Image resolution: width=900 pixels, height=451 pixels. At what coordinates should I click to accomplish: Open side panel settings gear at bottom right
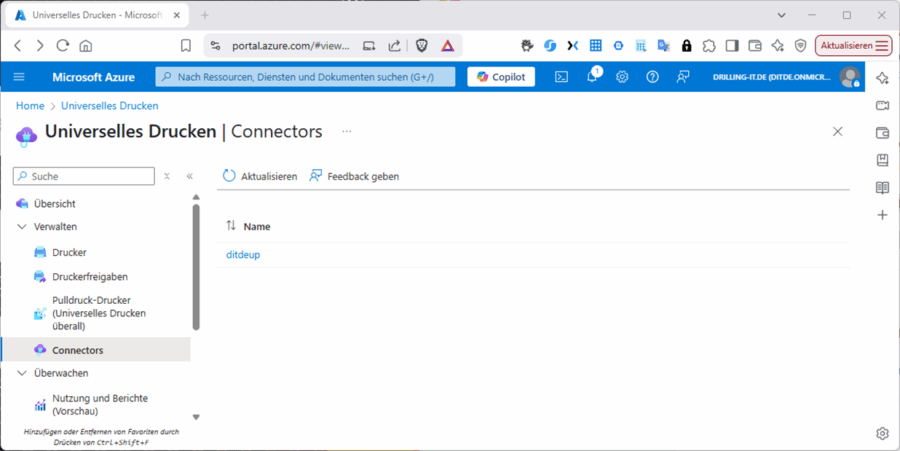pos(883,433)
